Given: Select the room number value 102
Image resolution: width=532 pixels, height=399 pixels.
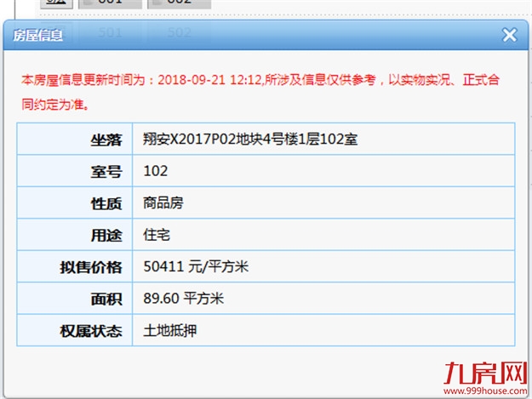Looking at the screenshot, I should click(x=156, y=171).
